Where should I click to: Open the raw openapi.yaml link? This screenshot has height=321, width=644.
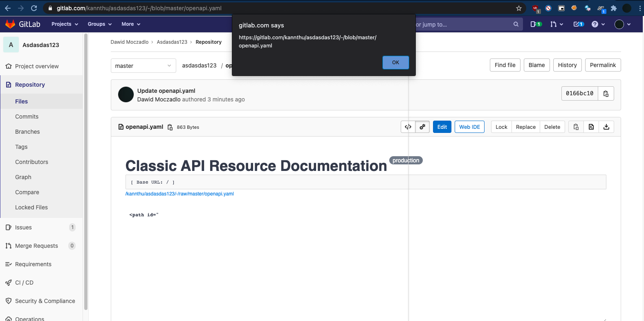point(180,194)
